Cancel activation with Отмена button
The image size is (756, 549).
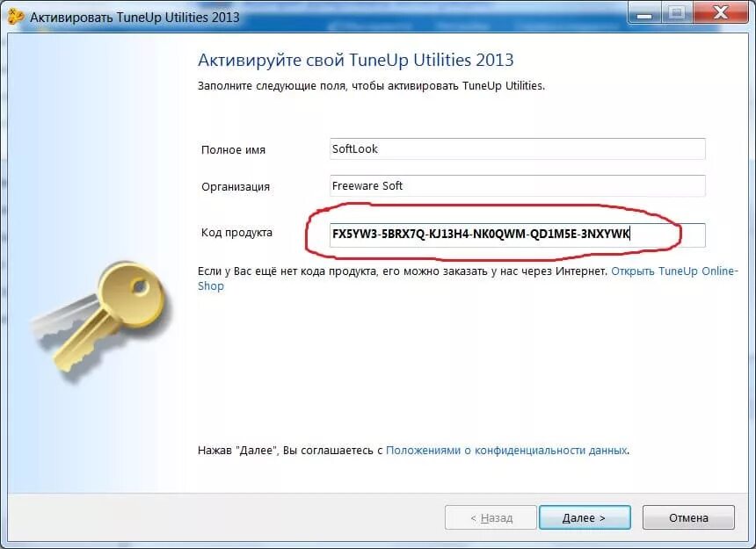688,517
